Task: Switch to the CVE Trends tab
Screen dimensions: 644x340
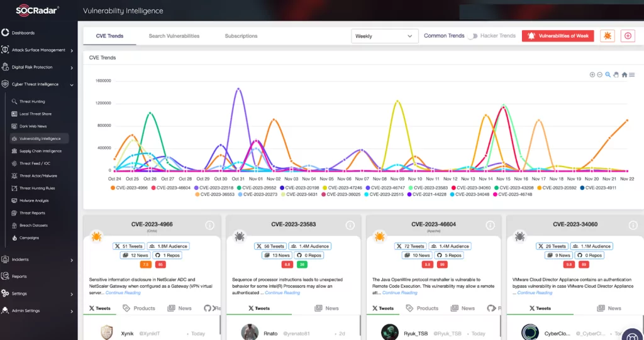Action: coord(109,36)
